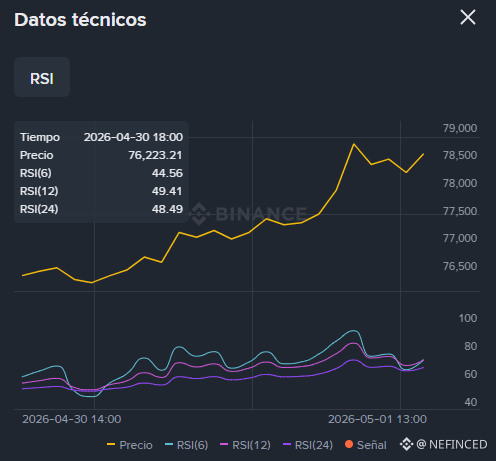Click the orange Señal dot icon
Screen dimensions: 496x461
[349, 444]
